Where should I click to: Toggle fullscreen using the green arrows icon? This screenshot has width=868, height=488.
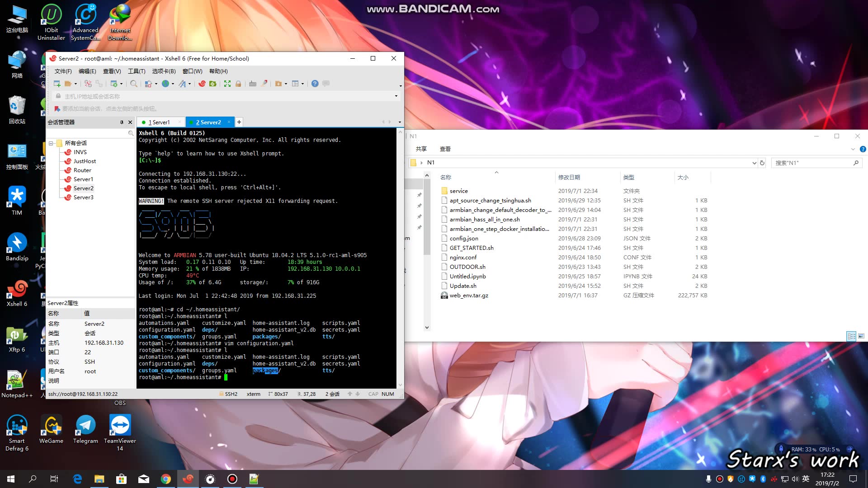click(x=227, y=84)
